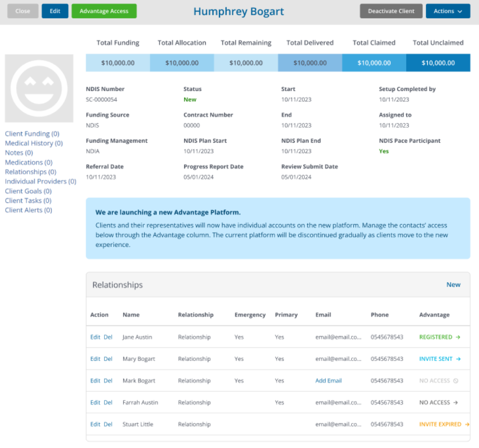Go to Medical History sidebar link
479x448 pixels.
(x=34, y=143)
